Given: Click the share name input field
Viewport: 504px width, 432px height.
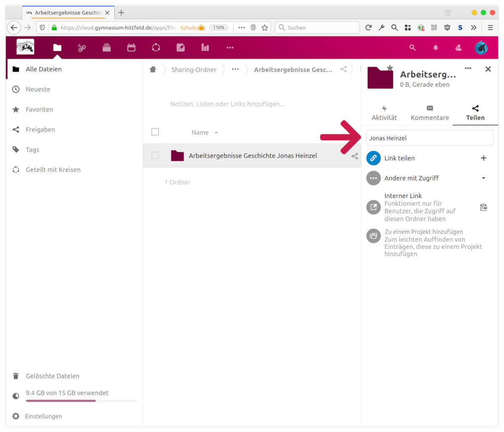Looking at the screenshot, I should (x=430, y=138).
